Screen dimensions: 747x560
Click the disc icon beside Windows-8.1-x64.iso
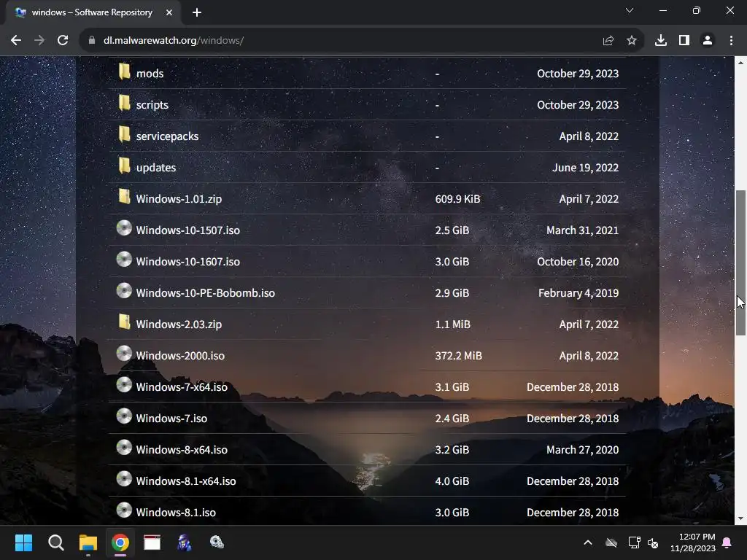124,479
